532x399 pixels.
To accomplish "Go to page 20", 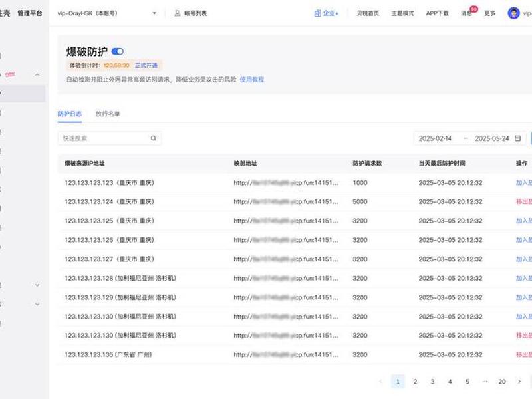I will [502, 381].
